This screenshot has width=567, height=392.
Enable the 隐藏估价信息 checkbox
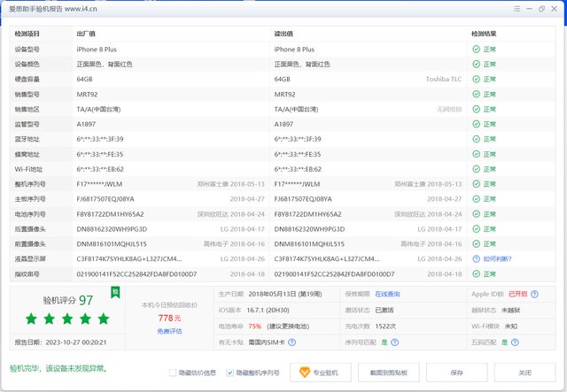pyautogui.click(x=174, y=373)
